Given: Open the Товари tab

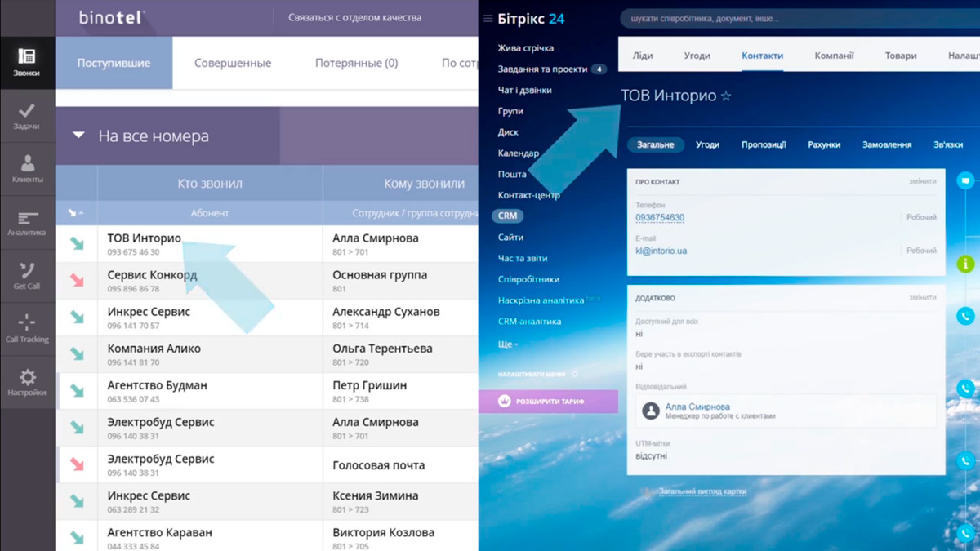Looking at the screenshot, I should pos(901,56).
